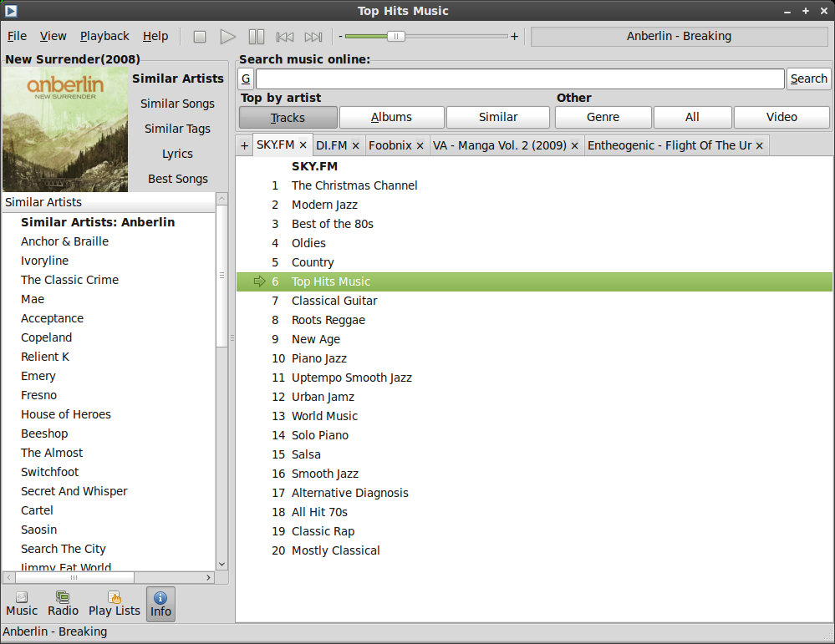Select the Top Hits Music row
Image resolution: width=835 pixels, height=644 pixels.
click(x=534, y=281)
